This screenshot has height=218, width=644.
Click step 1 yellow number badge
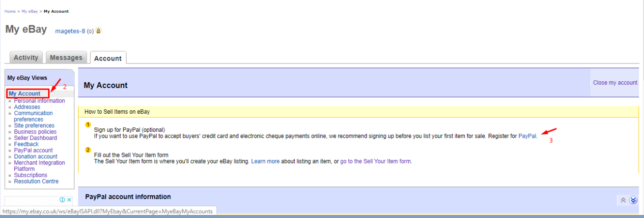click(88, 125)
